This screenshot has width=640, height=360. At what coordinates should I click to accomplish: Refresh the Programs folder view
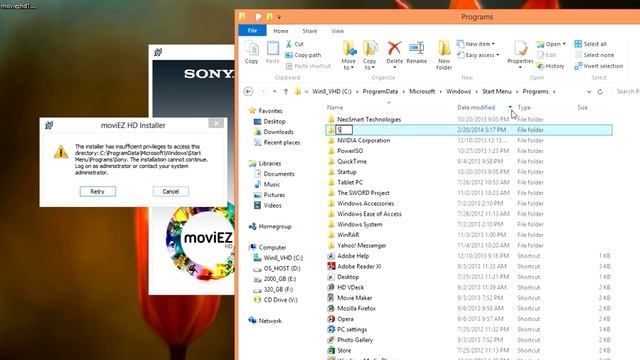pos(600,92)
